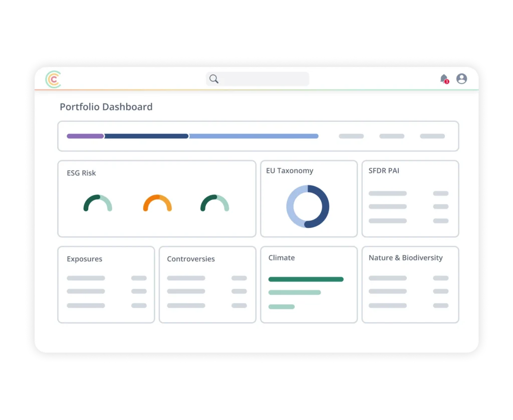Click the orange ESG Risk gauge
The width and height of the screenshot is (513, 420).
[157, 203]
